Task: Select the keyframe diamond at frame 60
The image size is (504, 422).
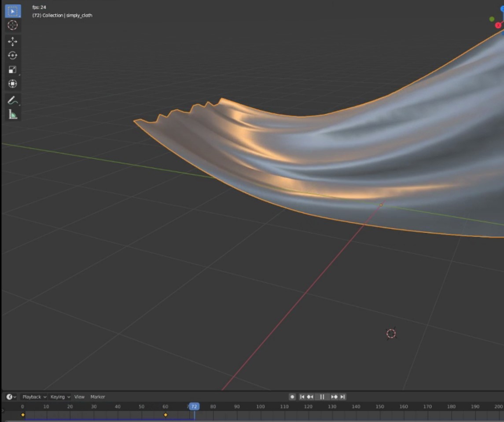Action: 166,415
